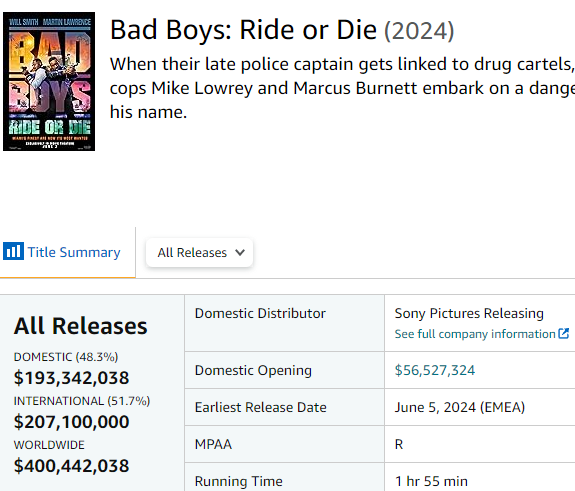The height and width of the screenshot is (491, 575).
Task: Click the Domestic Distributor row label
Action: coord(260,314)
